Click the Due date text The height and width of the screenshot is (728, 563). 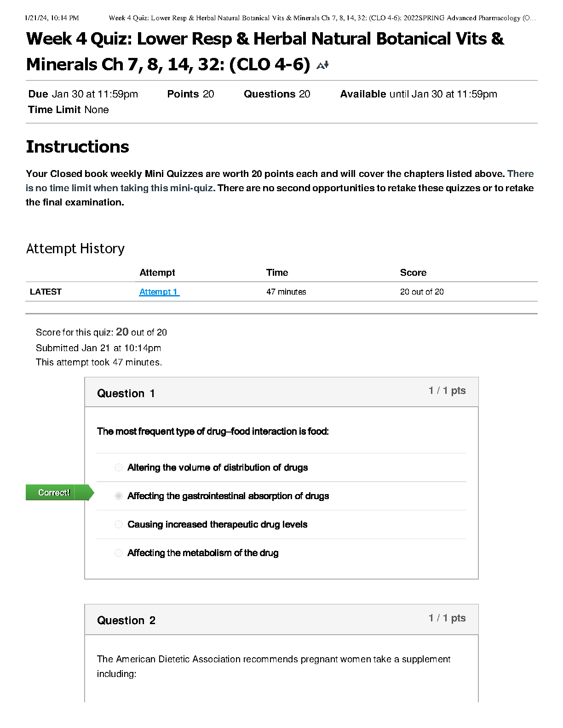tap(83, 94)
